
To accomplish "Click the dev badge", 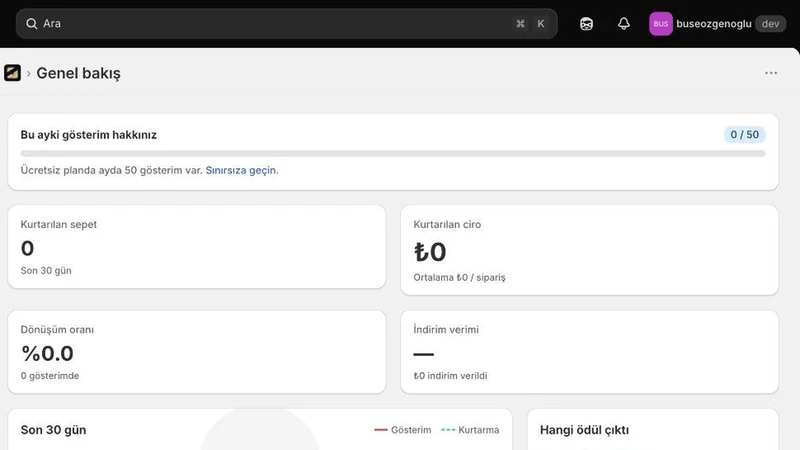I will (x=770, y=23).
